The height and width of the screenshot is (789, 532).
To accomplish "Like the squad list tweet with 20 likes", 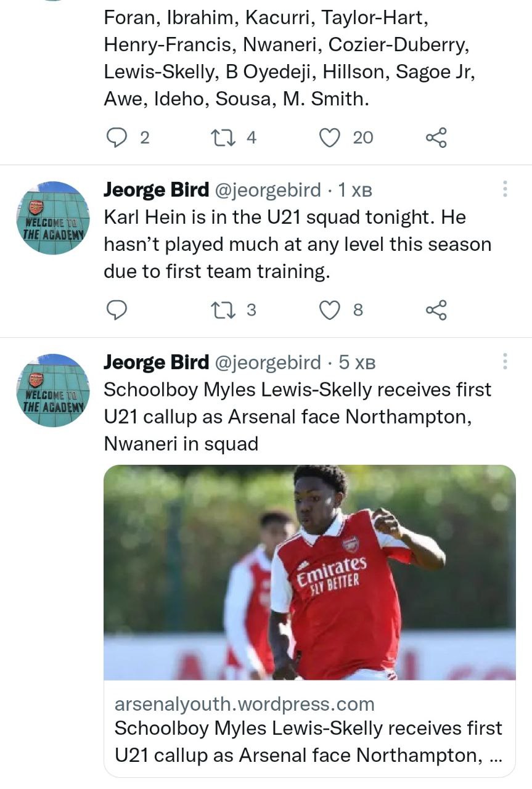I will click(x=330, y=137).
